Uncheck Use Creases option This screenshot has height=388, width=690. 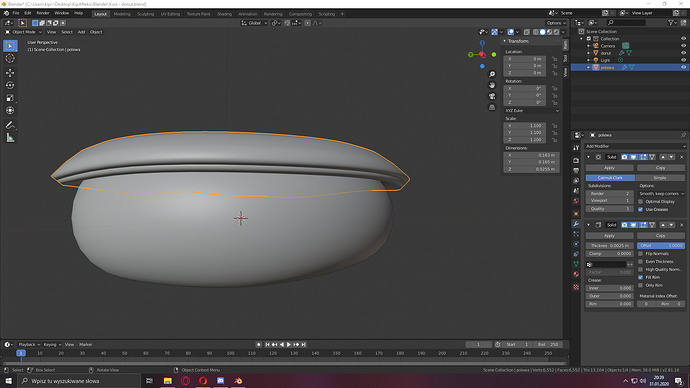click(x=640, y=209)
